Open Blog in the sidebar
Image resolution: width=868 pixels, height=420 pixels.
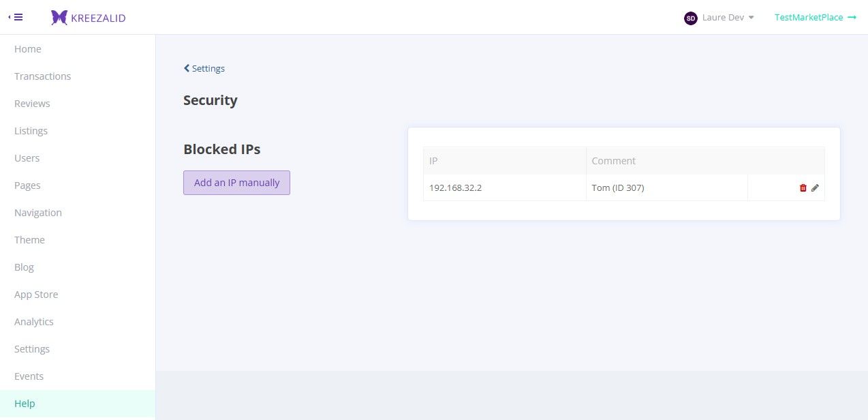click(x=78, y=267)
